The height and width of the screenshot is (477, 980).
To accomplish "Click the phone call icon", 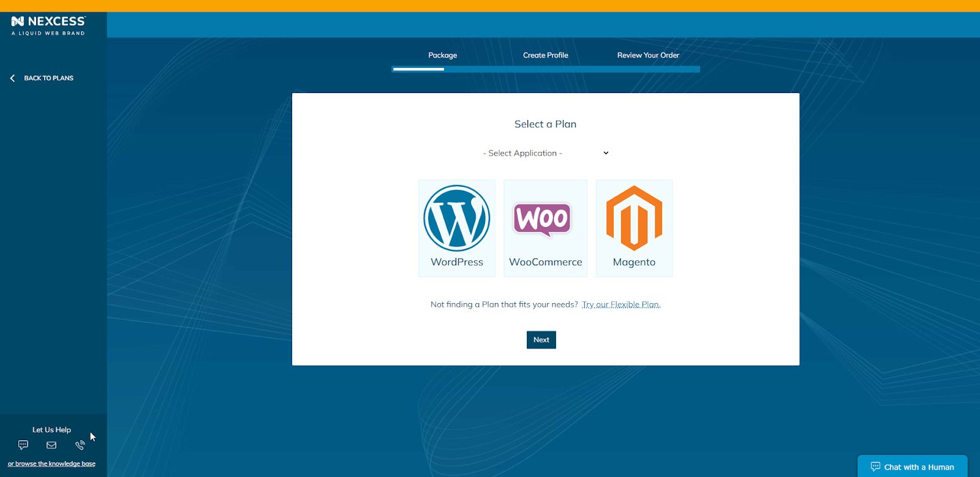I will click(80, 445).
